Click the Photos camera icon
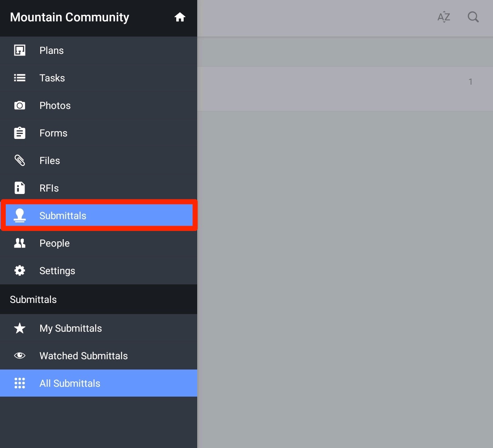The image size is (493, 448). [20, 106]
